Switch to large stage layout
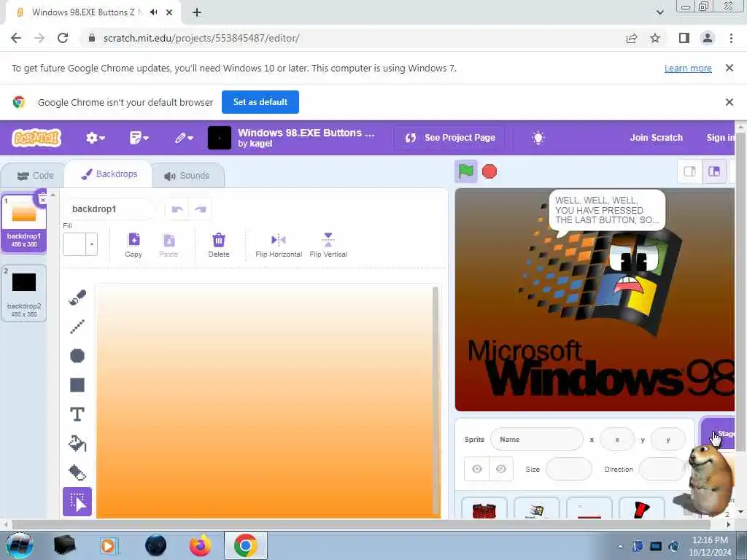The width and height of the screenshot is (747, 560). pos(713,171)
